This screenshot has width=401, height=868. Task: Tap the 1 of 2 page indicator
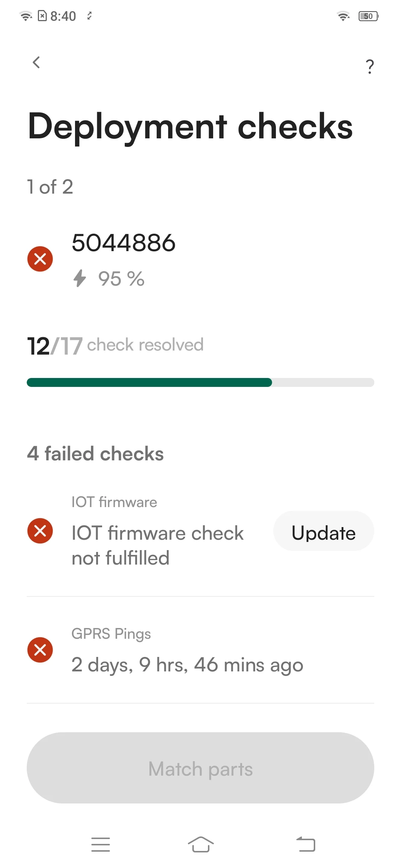(50, 187)
